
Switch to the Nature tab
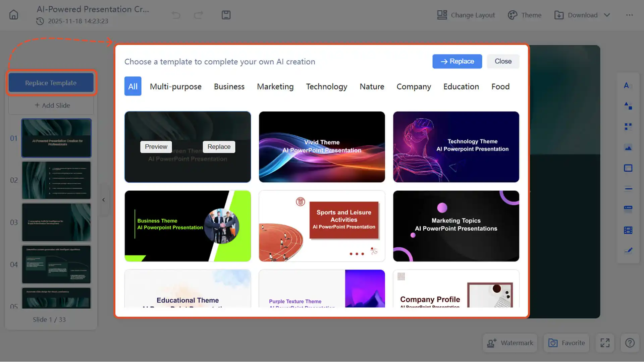372,86
